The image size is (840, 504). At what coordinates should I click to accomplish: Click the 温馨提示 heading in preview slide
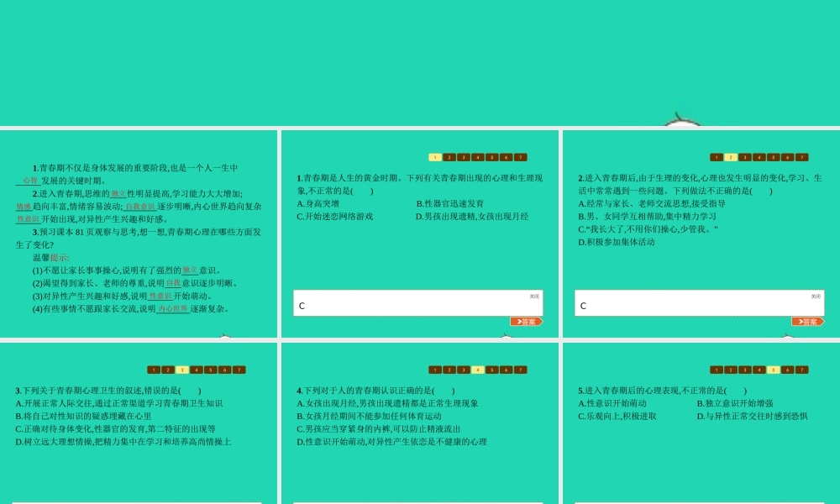point(51,258)
